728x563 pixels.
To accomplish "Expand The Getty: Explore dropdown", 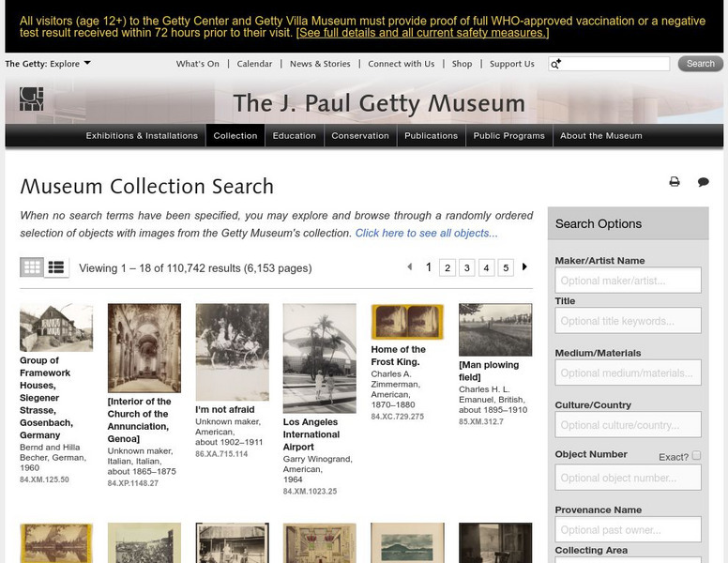I will tap(48, 64).
